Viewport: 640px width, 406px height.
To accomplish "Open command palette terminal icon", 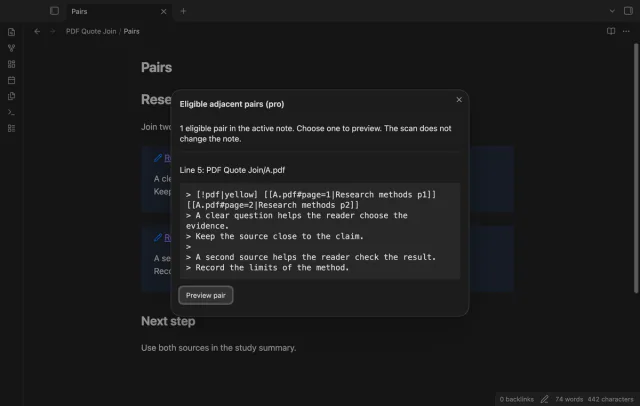I will coord(11,112).
